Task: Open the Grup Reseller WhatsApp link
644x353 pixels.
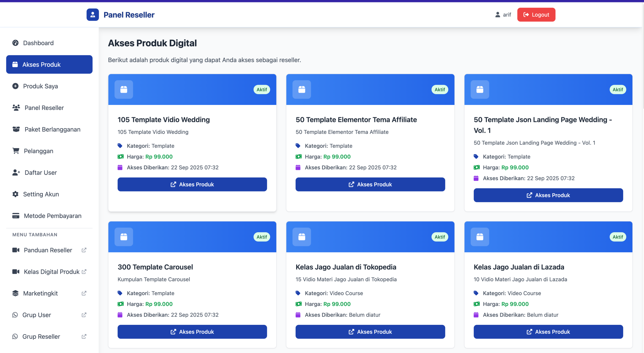Action: 41,337
